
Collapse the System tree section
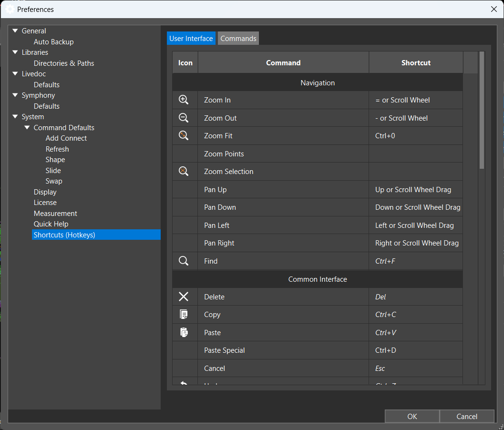click(x=15, y=116)
